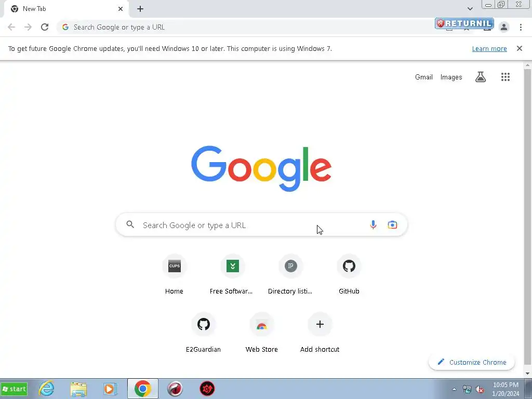Click the taskbar clock showing 10:05 PM
Screen dimensions: 532x399
tap(506, 389)
